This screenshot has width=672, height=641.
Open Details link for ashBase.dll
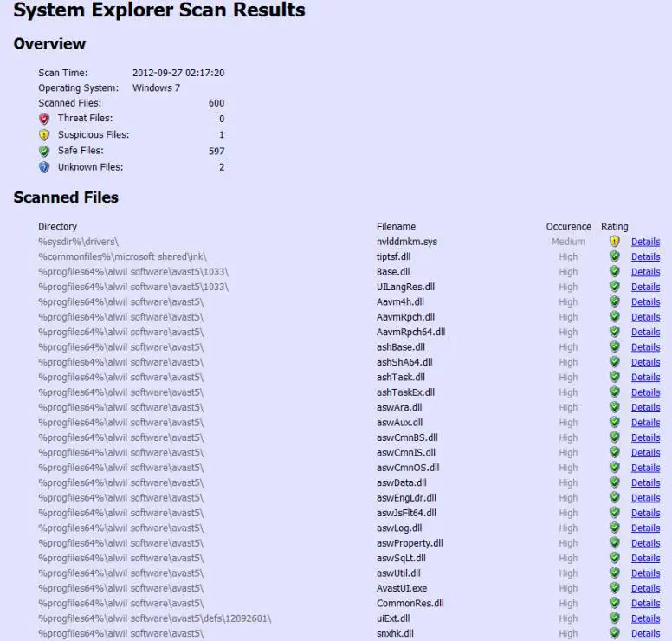click(x=645, y=347)
